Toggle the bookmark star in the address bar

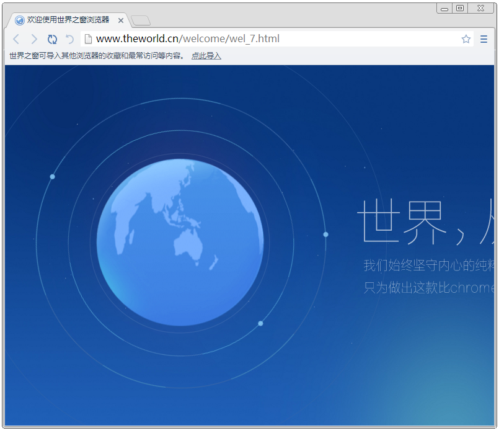[x=466, y=38]
